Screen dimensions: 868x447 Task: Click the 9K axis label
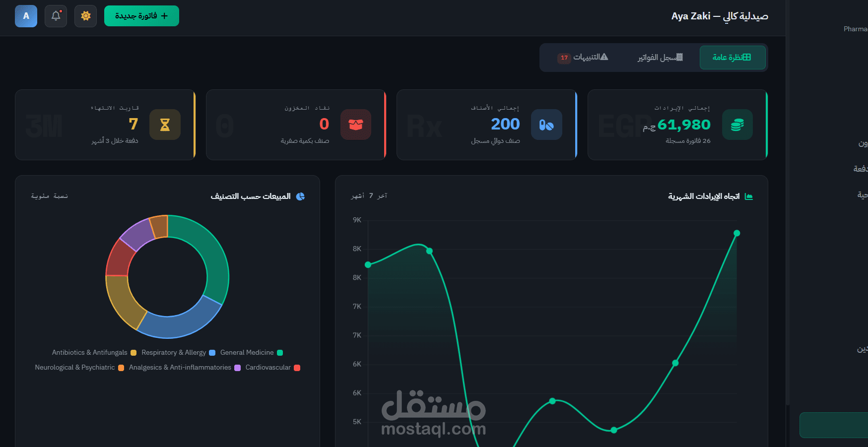click(357, 220)
